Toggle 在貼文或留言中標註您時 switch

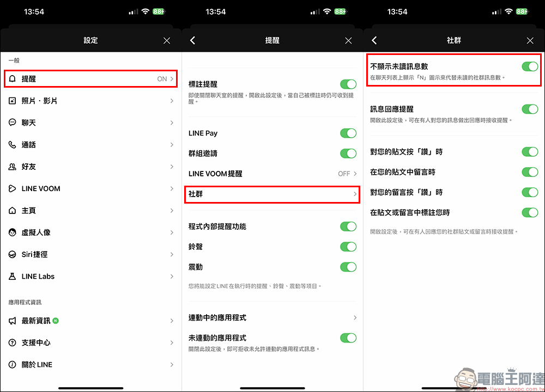coord(530,212)
